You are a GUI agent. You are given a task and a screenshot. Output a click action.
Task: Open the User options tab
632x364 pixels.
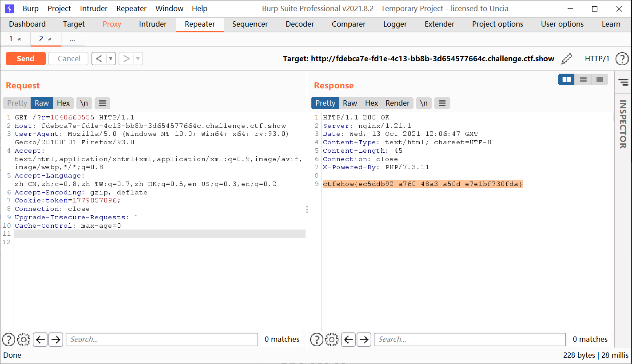coord(562,24)
